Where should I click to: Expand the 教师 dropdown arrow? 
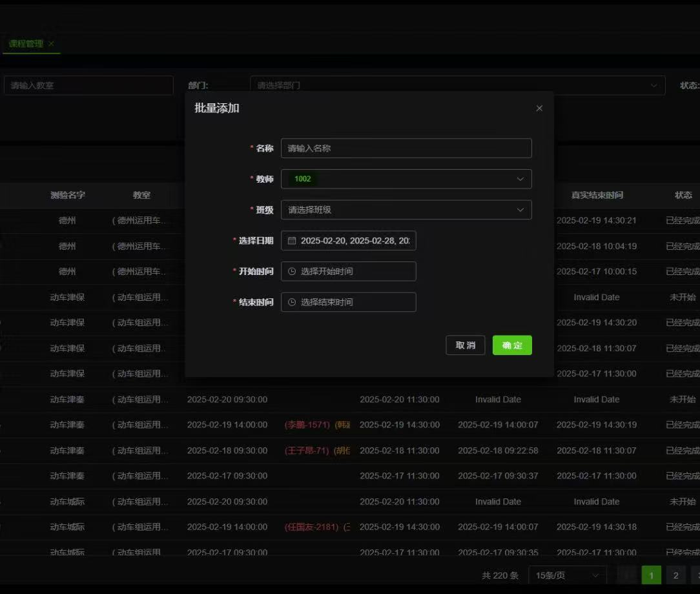pyautogui.click(x=520, y=179)
